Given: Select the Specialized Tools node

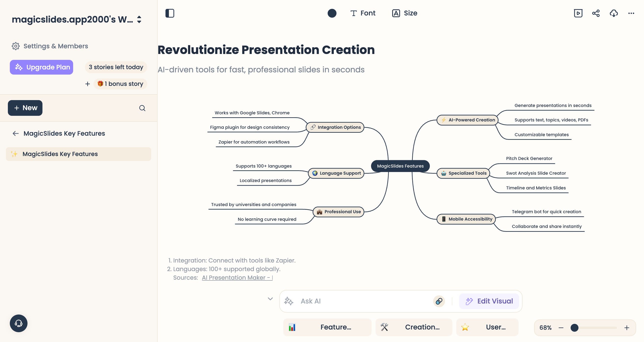Looking at the screenshot, I should 463,173.
